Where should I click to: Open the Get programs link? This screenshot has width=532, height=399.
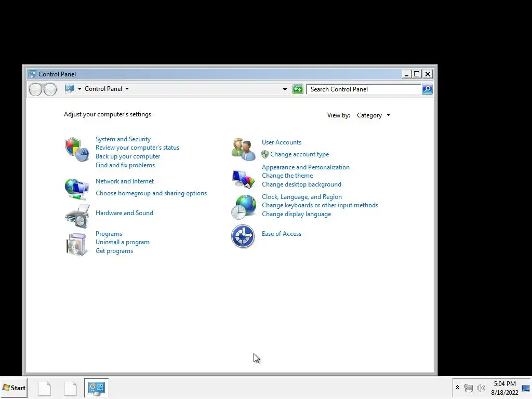tap(114, 251)
